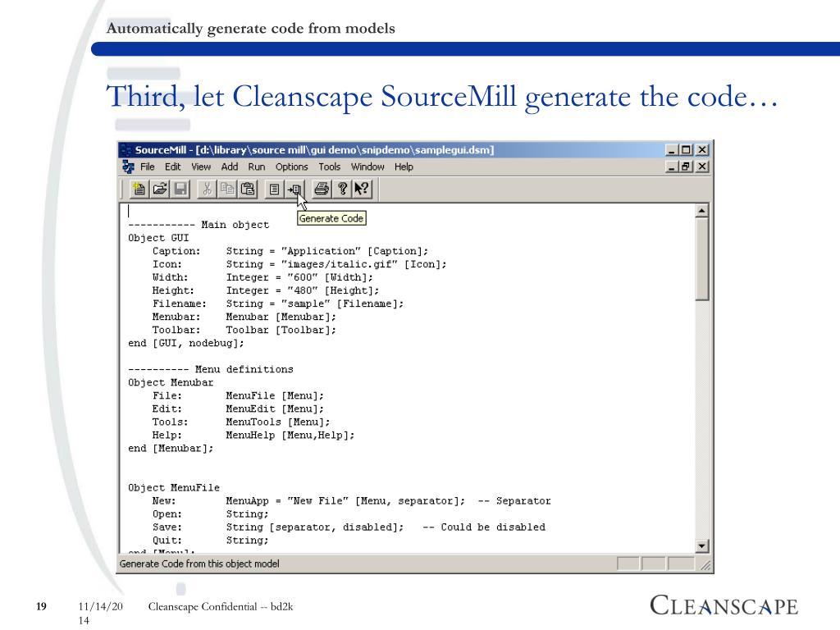This screenshot has height=630, width=840.
Task: Click the 'Quit: String;' line
Action: pyautogui.click(x=211, y=541)
